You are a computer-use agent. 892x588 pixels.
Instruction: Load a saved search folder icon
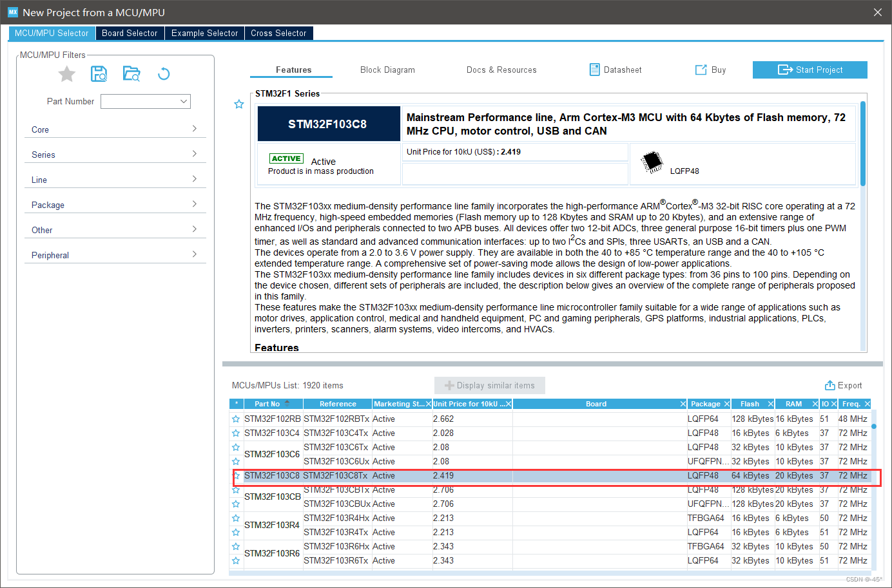click(131, 73)
